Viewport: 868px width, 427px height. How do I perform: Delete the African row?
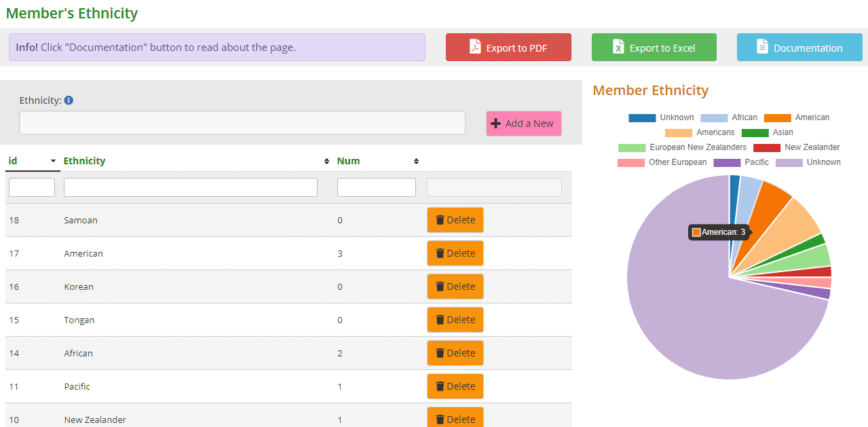click(x=455, y=353)
